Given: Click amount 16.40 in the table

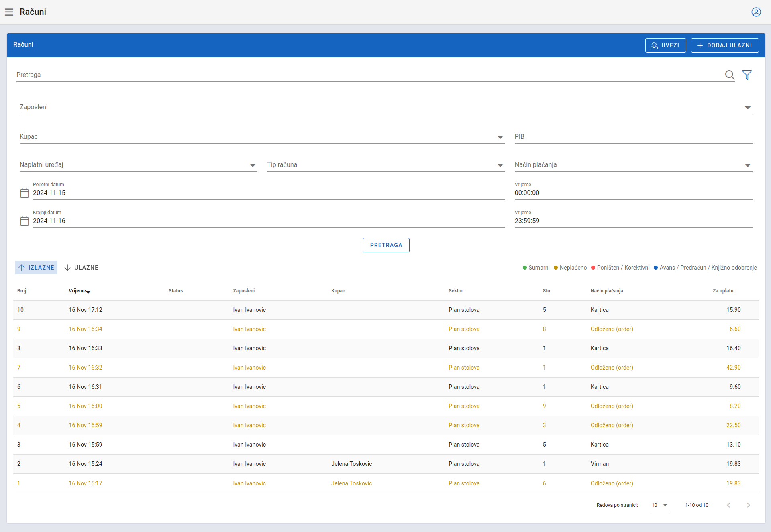Looking at the screenshot, I should tap(733, 349).
